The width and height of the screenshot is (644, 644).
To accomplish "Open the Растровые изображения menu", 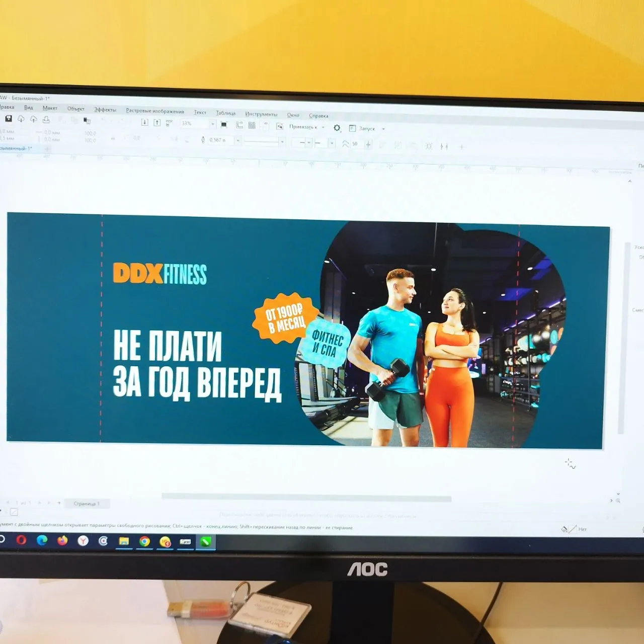I will 155,111.
